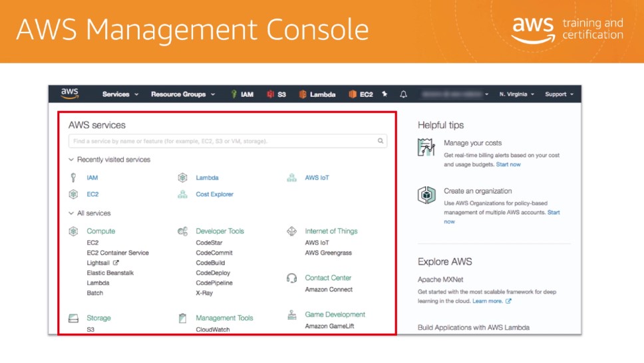This screenshot has width=644, height=363.
Task: Open the S3 shortcut in the top bar
Action: coord(276,94)
